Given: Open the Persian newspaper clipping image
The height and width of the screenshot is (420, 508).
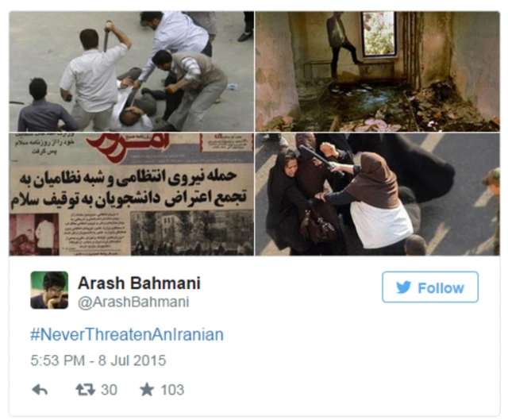Looking at the screenshot, I should (x=132, y=195).
